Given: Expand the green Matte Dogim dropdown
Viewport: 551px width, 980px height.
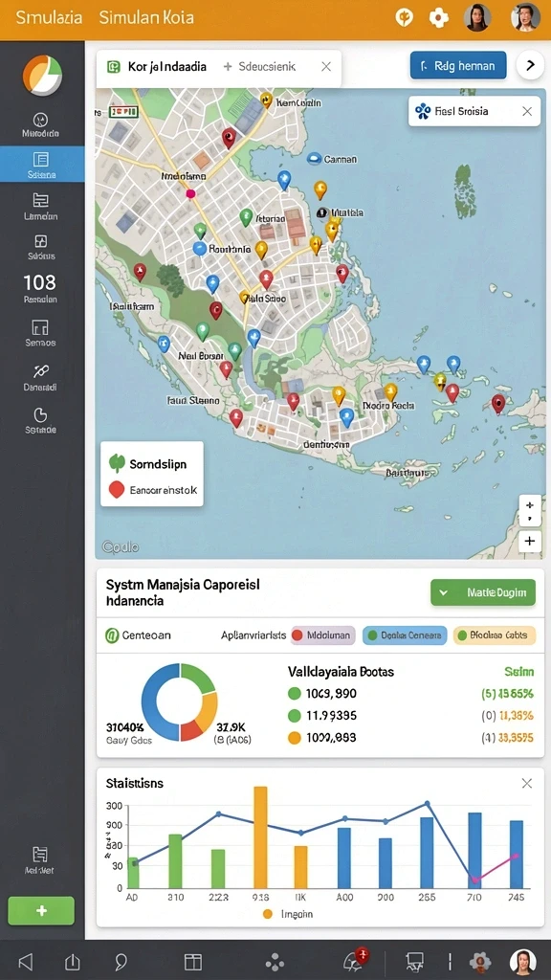Looking at the screenshot, I should 483,591.
